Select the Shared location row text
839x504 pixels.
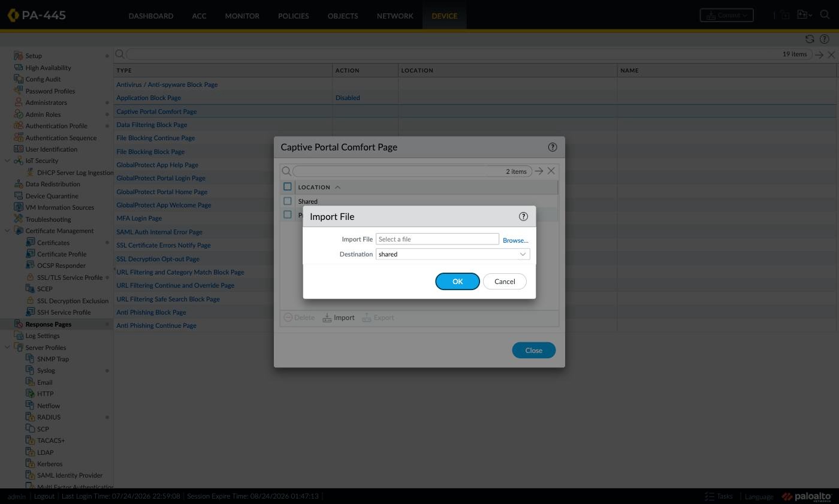(x=308, y=201)
